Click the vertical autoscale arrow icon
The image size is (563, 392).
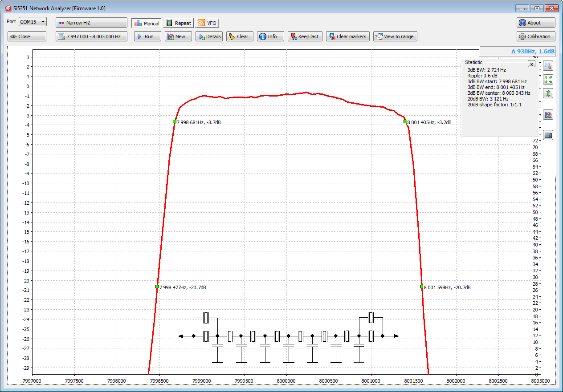coord(548,93)
